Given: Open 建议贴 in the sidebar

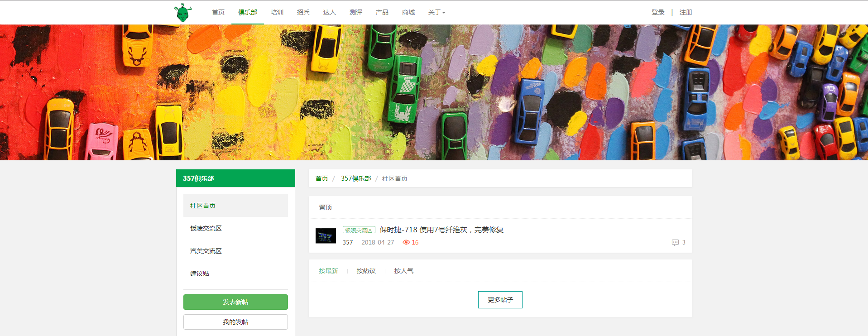Looking at the screenshot, I should (x=235, y=274).
